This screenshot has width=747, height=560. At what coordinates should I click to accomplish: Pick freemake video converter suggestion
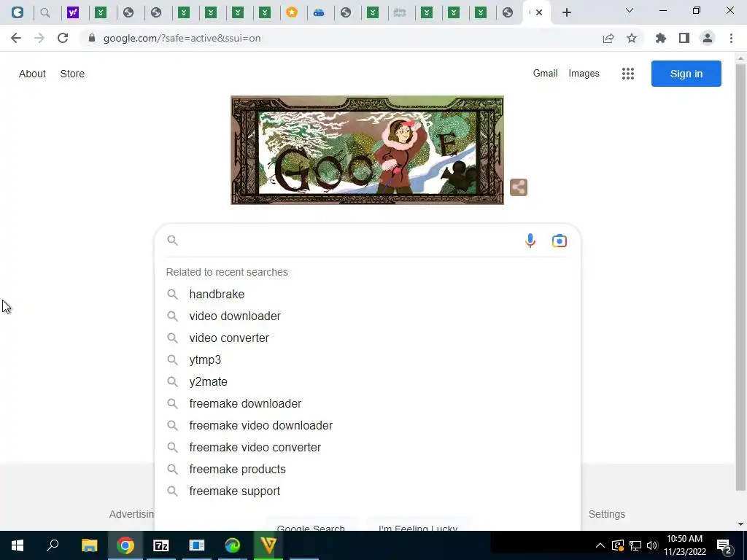point(367,448)
